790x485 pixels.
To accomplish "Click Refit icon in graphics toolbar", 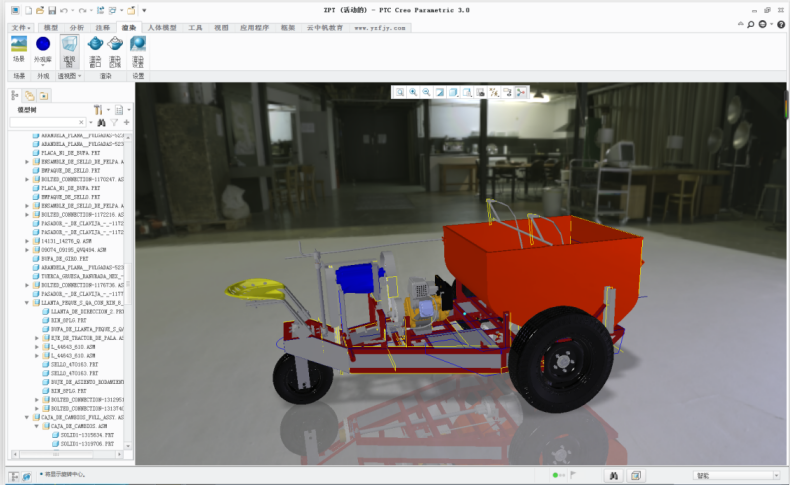I will [x=400, y=92].
